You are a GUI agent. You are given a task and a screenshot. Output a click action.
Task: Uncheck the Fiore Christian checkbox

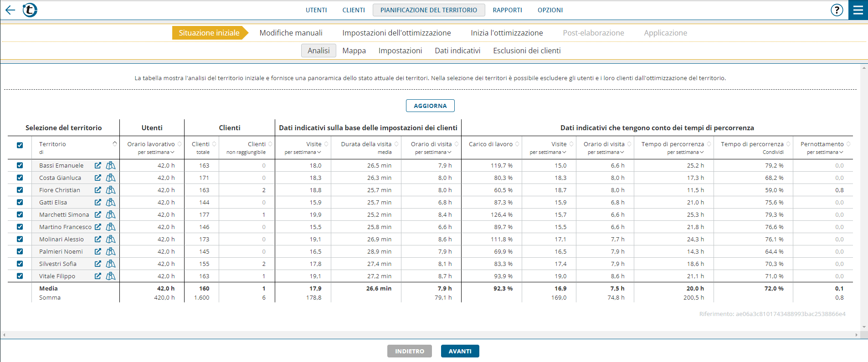(20, 190)
